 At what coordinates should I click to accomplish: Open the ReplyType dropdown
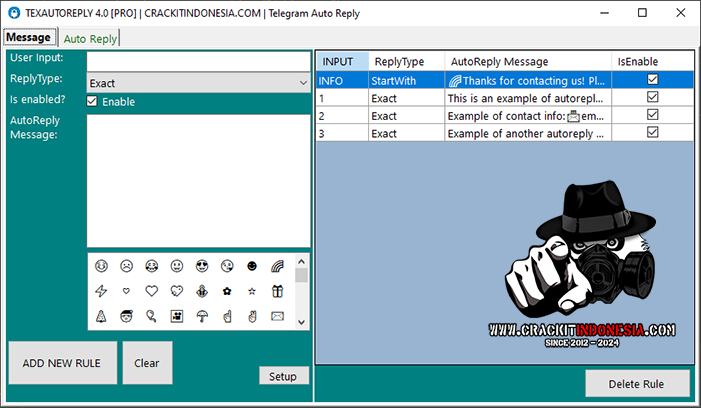tap(302, 83)
